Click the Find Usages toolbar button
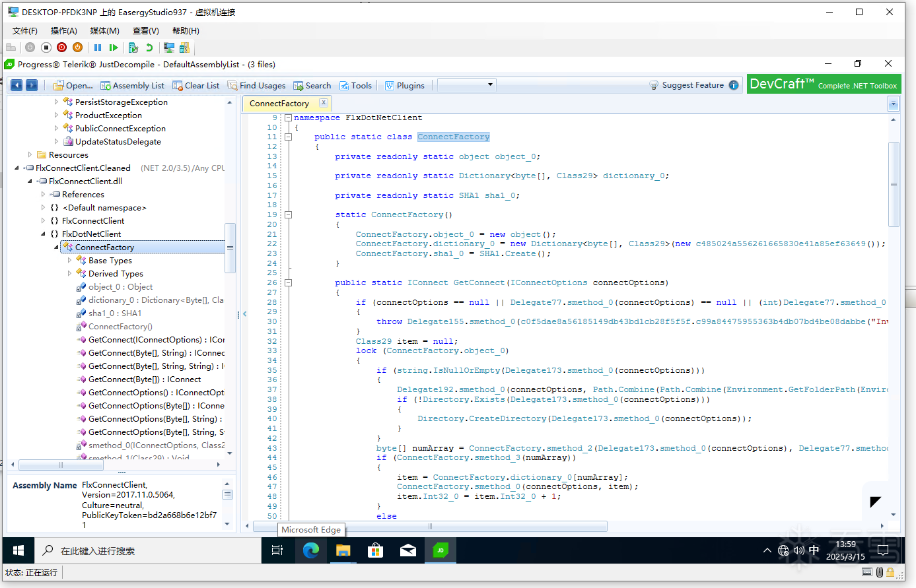The height and width of the screenshot is (588, 916). coord(256,86)
